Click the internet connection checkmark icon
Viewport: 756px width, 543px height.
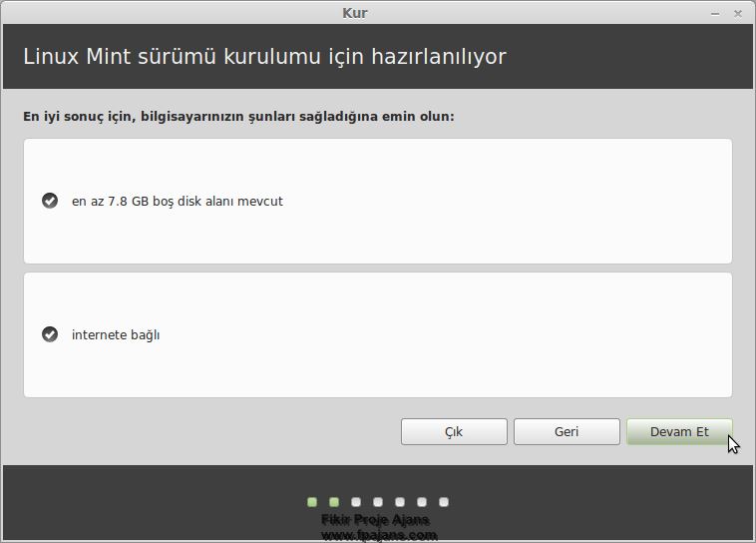[x=50, y=334]
